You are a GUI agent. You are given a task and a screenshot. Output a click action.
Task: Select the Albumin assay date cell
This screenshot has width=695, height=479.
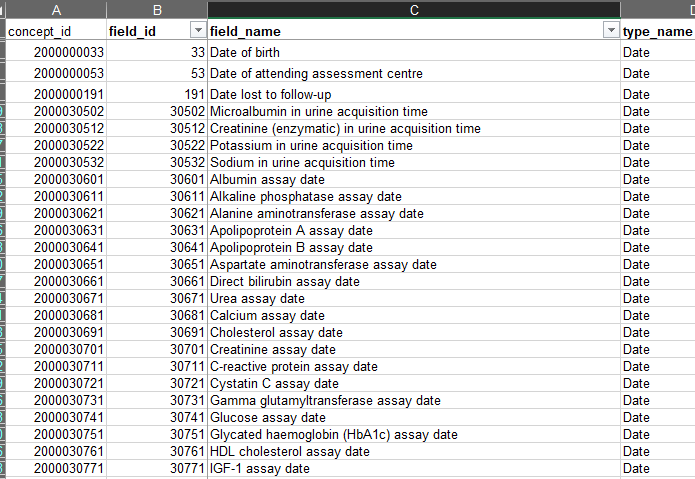[x=414, y=179]
